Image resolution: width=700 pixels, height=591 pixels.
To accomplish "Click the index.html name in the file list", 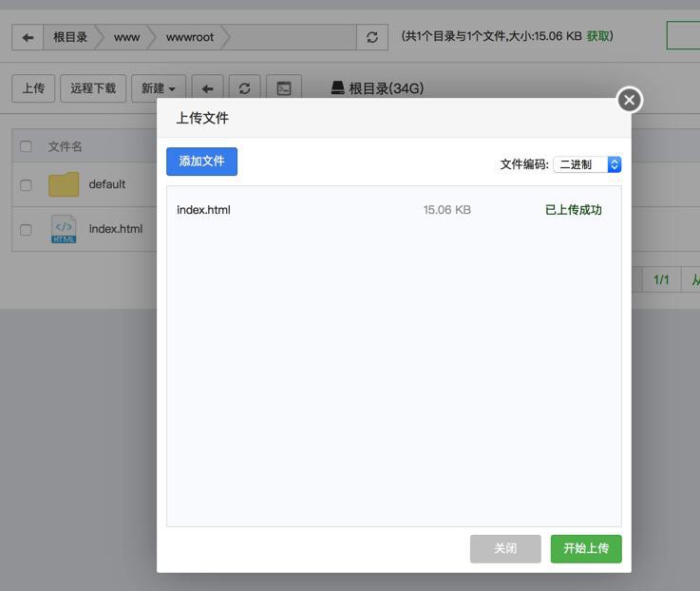I will (116, 229).
